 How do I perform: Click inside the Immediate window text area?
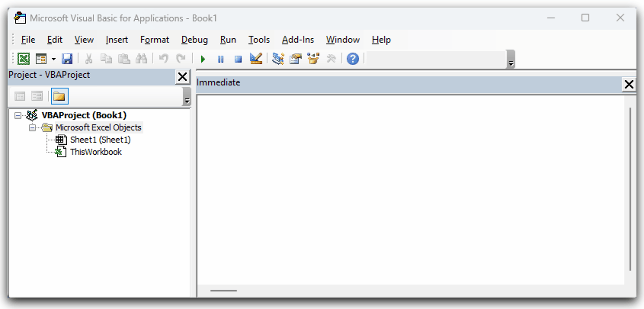tap(411, 189)
